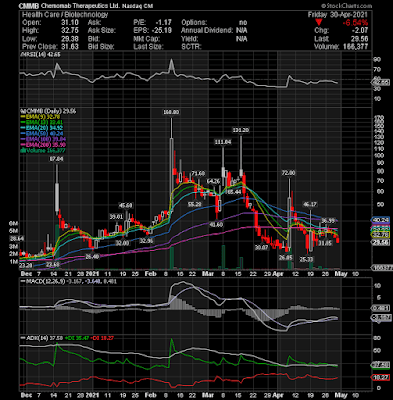Viewport: 393px width, 400px height.
Task: Click the Friday 30-Apr-2021 date
Action: [x=338, y=14]
